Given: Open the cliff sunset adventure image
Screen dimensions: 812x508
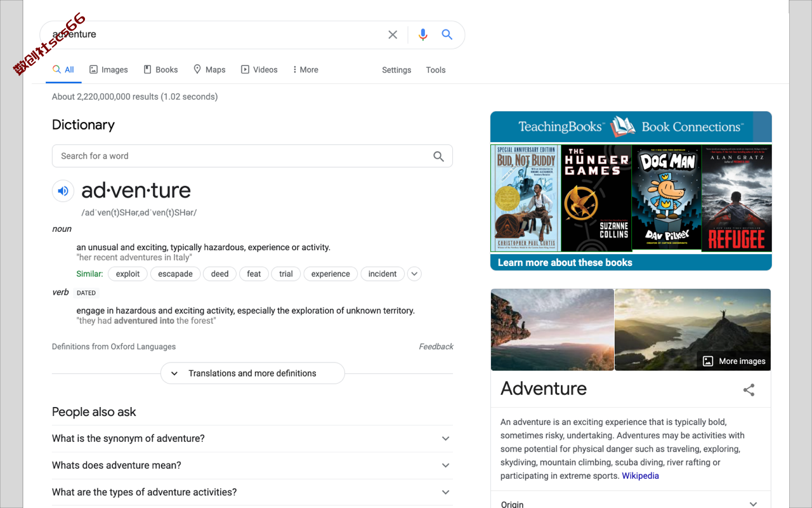Looking at the screenshot, I should point(552,330).
